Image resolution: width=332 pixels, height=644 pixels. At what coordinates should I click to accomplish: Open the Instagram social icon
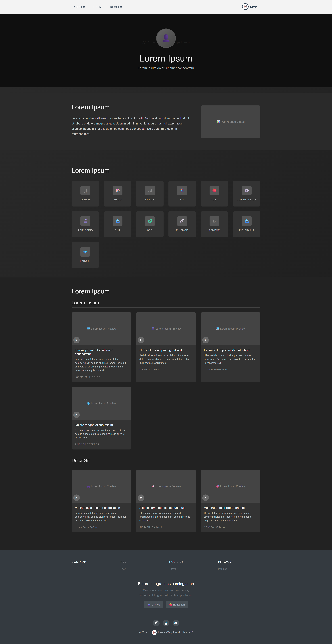click(166, 623)
